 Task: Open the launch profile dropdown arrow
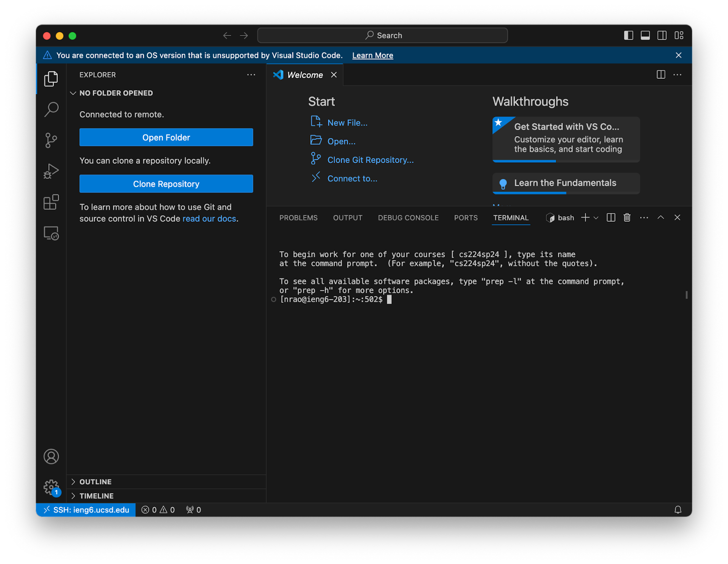pyautogui.click(x=596, y=218)
